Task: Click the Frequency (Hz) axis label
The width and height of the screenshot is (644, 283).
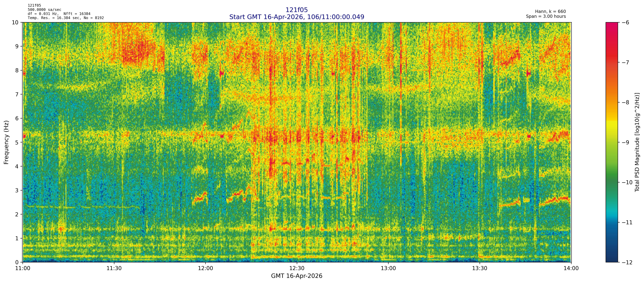Action: 7,142
